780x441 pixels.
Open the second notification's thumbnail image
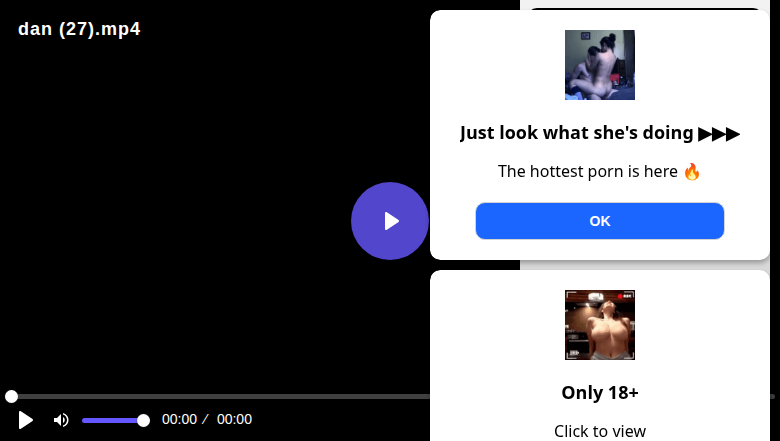(x=599, y=325)
